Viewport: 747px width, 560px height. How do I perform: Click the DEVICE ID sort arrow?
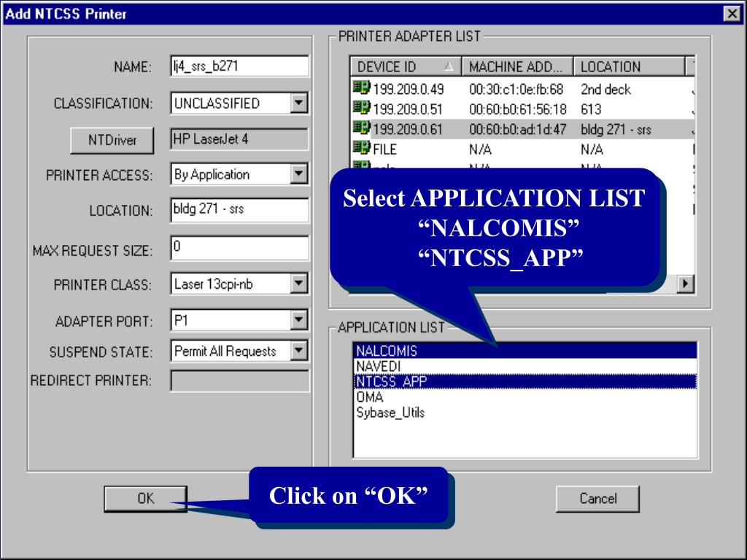[449, 66]
